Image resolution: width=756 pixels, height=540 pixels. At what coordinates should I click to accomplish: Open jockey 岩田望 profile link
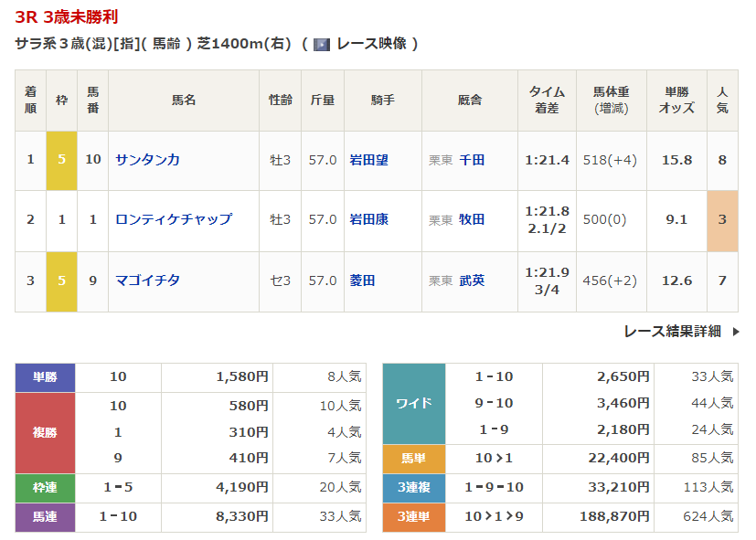point(368,160)
